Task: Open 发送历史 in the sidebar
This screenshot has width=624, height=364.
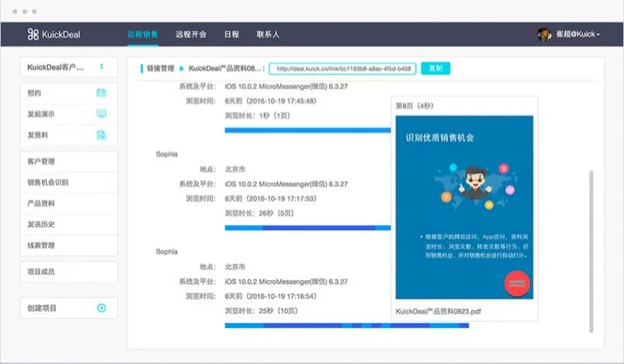Action: click(x=69, y=225)
